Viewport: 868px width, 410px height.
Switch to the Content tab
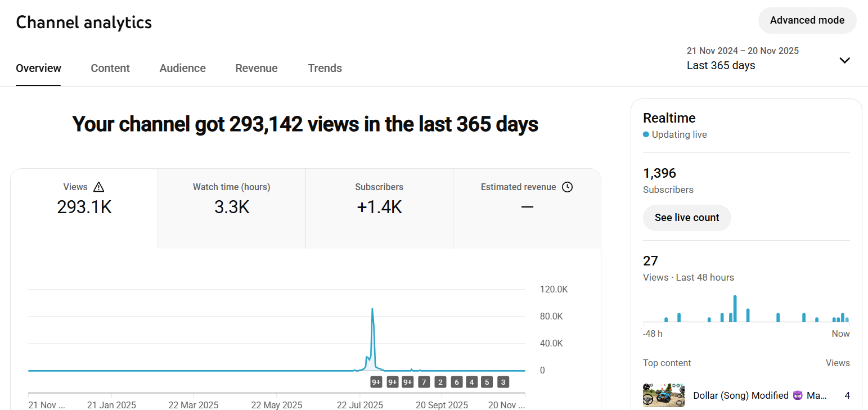coord(110,68)
